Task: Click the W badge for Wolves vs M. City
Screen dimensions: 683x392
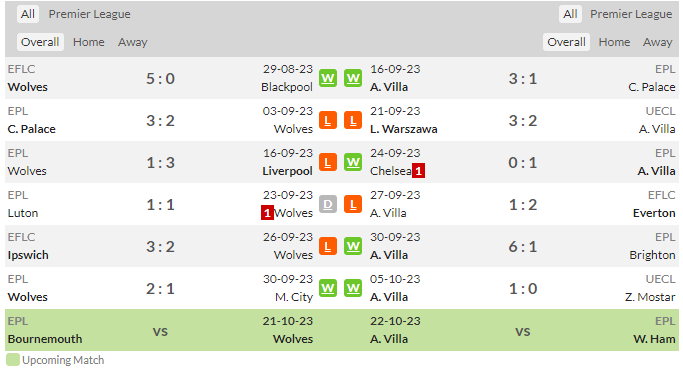Action: click(x=328, y=288)
